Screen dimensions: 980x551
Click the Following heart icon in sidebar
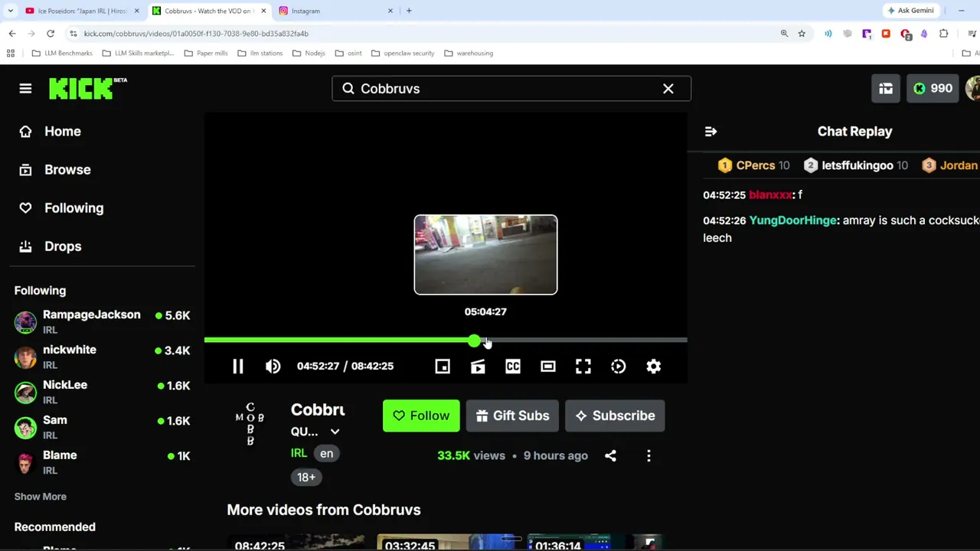(25, 208)
